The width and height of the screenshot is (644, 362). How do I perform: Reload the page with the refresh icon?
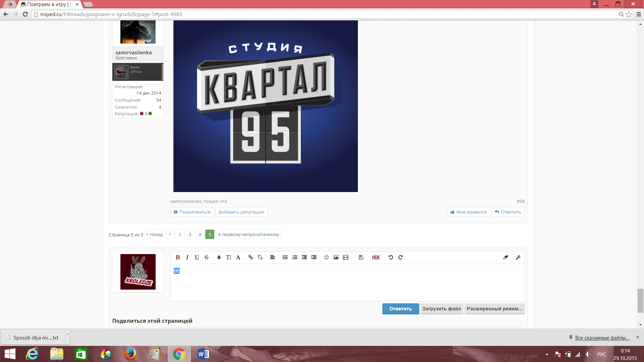[x=25, y=14]
